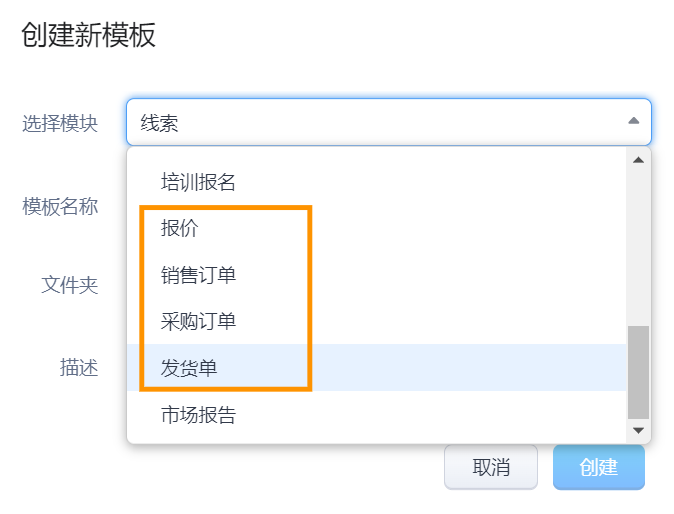Open the 选择模块 combo box showing 线索
674x514 pixels.
pos(380,122)
